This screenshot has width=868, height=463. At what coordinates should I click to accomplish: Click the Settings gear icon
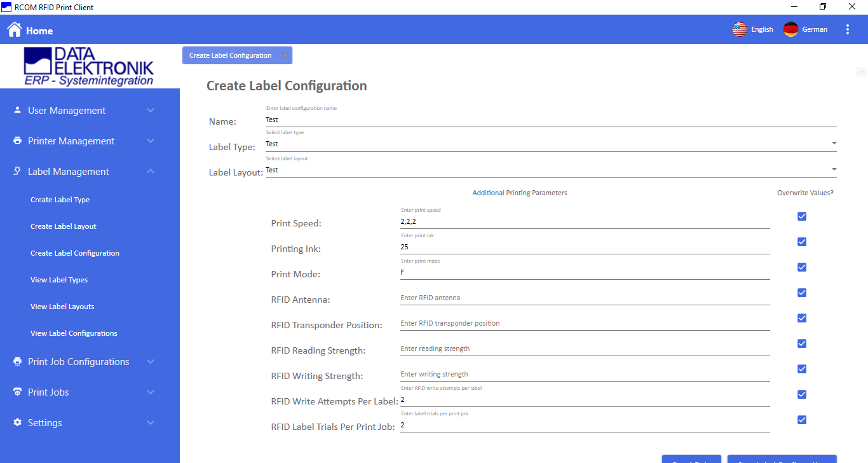click(17, 422)
